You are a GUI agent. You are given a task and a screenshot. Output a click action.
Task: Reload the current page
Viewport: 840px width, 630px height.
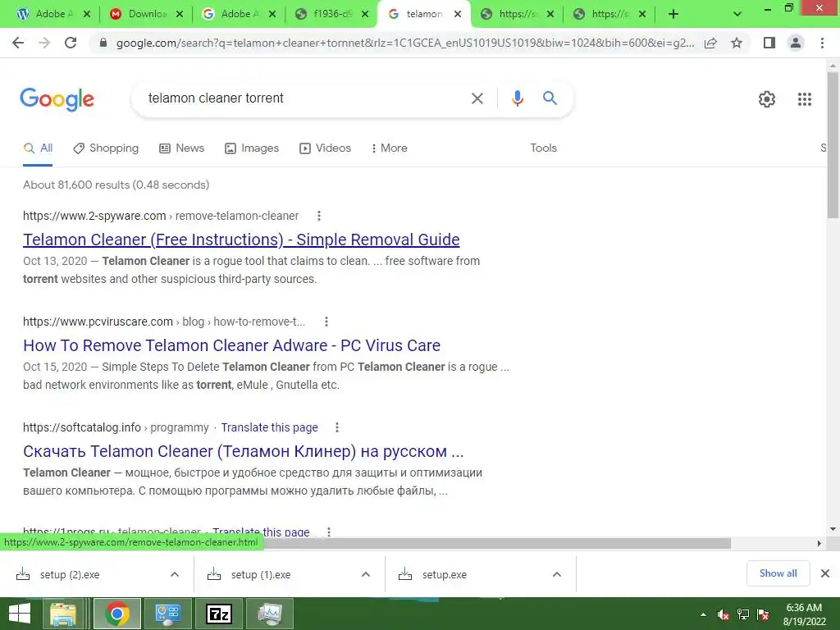coord(71,43)
